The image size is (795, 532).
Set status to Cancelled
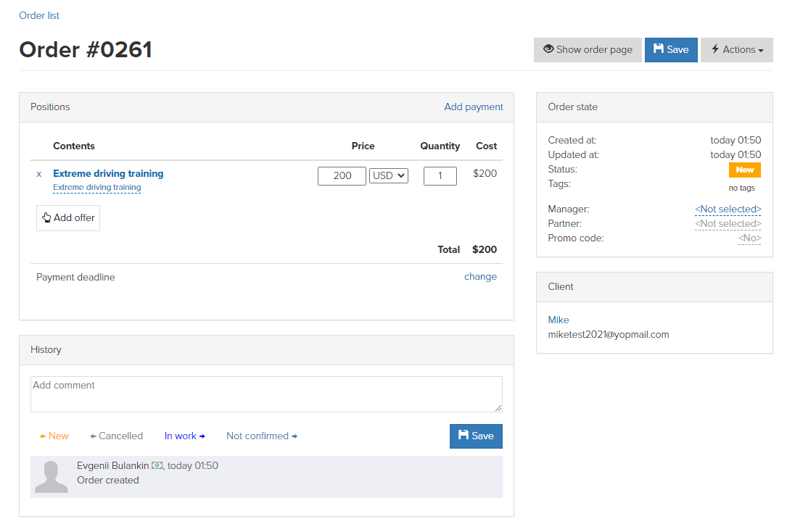tap(117, 436)
